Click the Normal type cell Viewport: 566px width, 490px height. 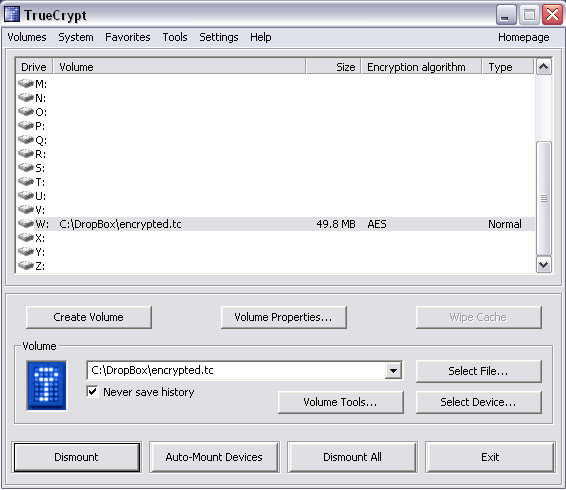pyautogui.click(x=505, y=224)
